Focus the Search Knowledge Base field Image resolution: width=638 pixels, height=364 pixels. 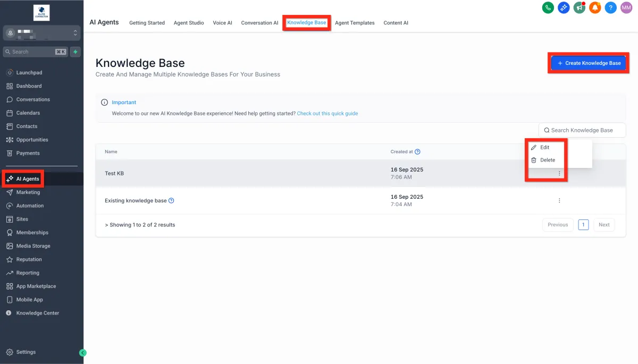(x=582, y=130)
